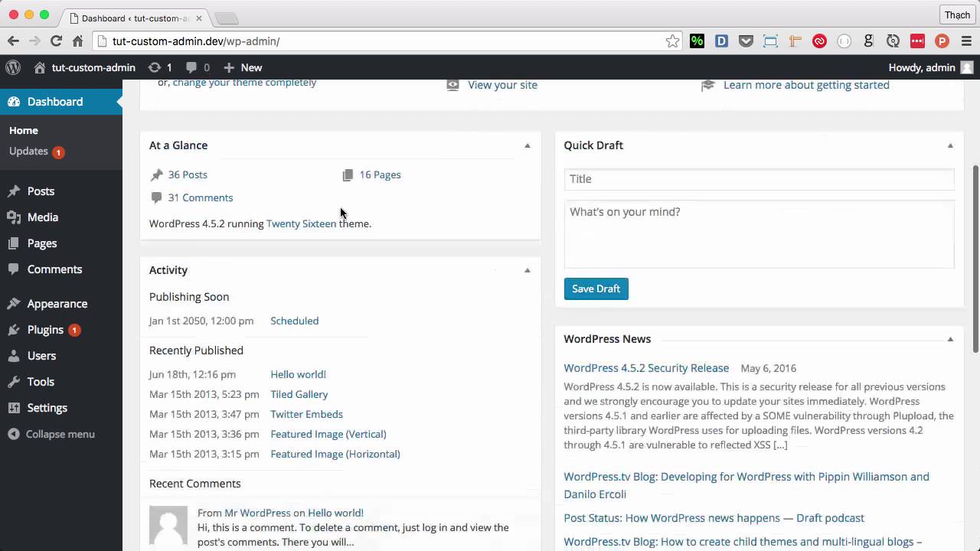The height and width of the screenshot is (551, 980).
Task: Open WordPress 4.5.2 Security Release article
Action: [646, 368]
